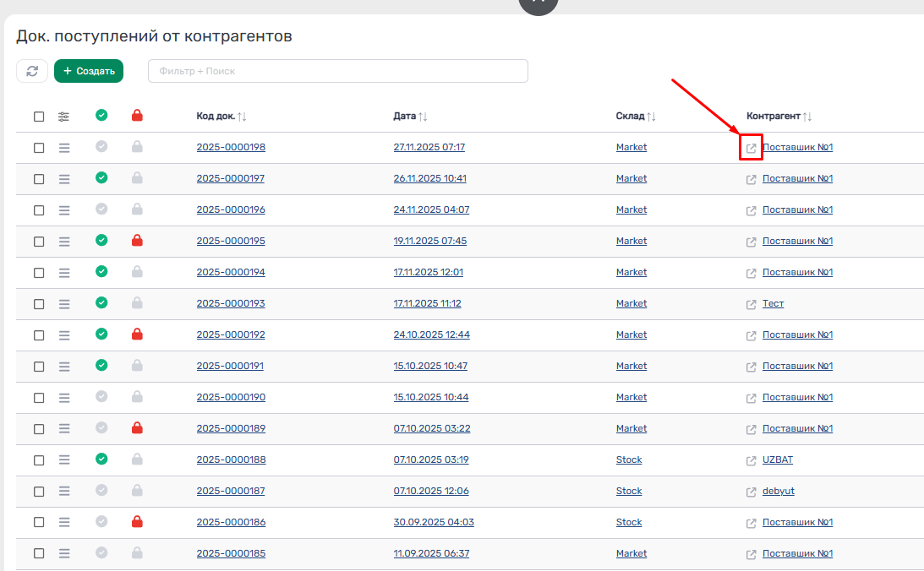Open external link icon for document 2025-0000198
Image resolution: width=924 pixels, height=571 pixels.
(751, 148)
